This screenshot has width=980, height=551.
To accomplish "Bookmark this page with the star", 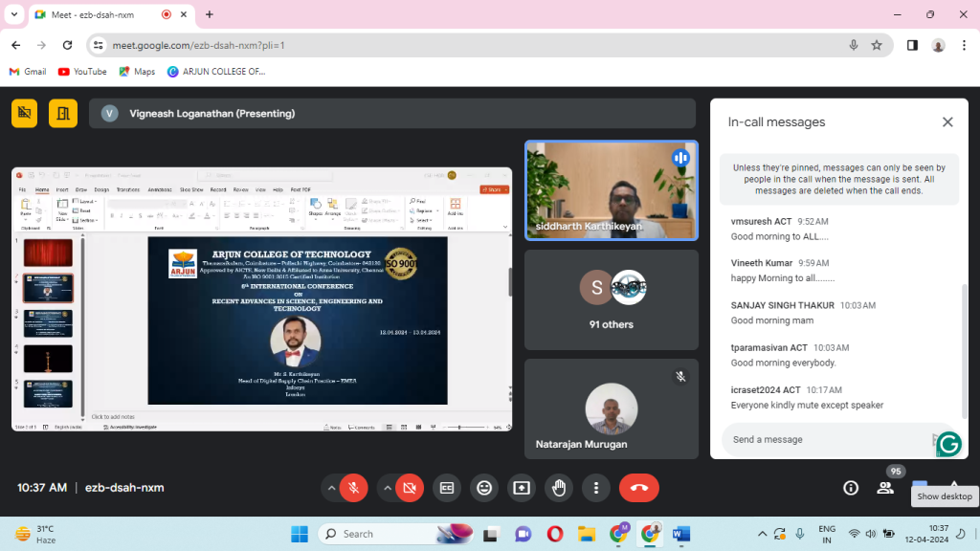I will pos(877,45).
